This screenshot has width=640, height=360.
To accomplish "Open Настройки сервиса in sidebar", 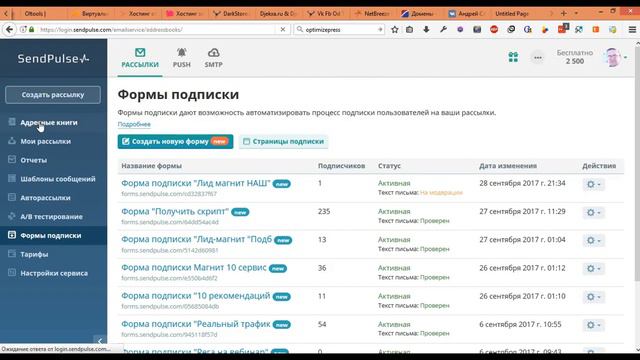I will click(54, 273).
